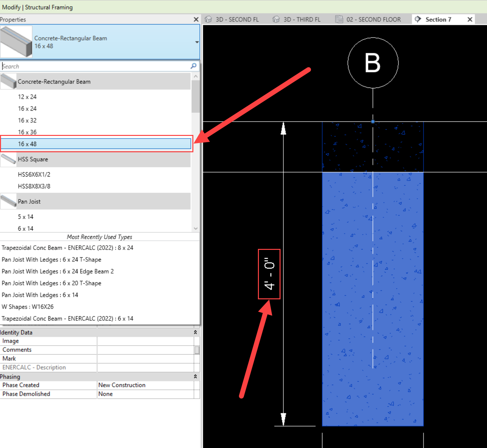Close the Properties palette
The image size is (487, 448).
(x=196, y=20)
